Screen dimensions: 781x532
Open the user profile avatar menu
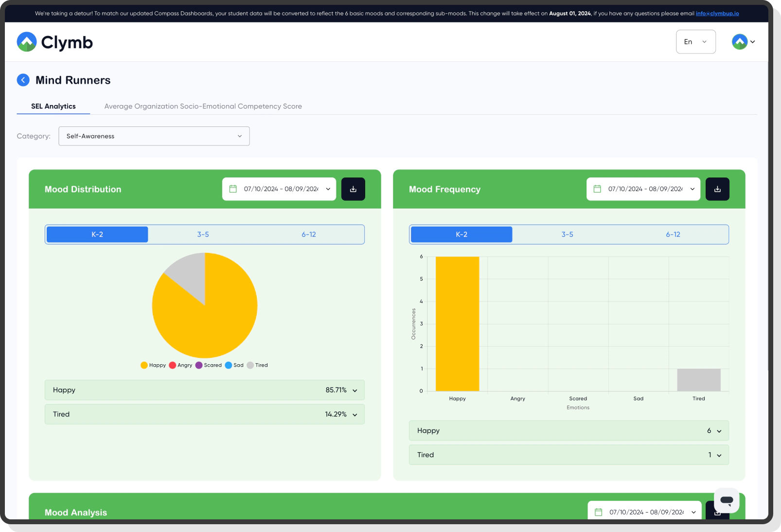(743, 42)
